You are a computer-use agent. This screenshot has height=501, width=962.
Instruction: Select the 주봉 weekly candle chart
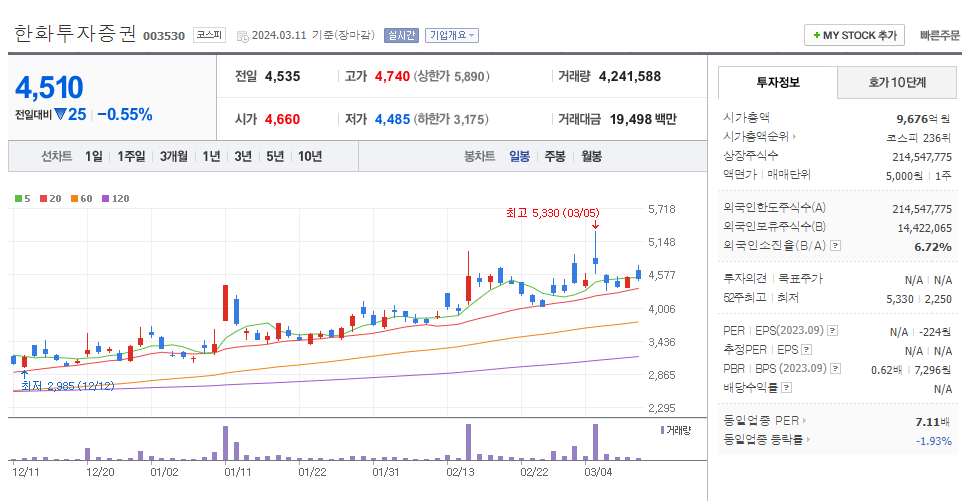555,156
